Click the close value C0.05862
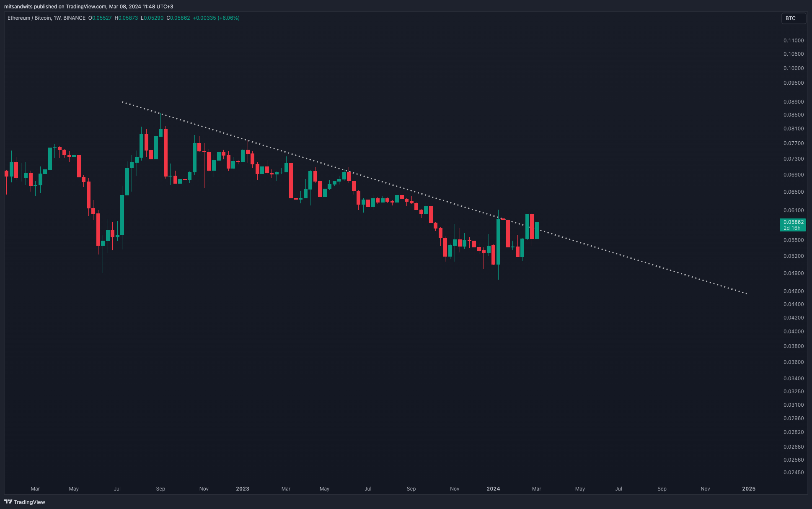This screenshot has width=812, height=509. tap(178, 18)
